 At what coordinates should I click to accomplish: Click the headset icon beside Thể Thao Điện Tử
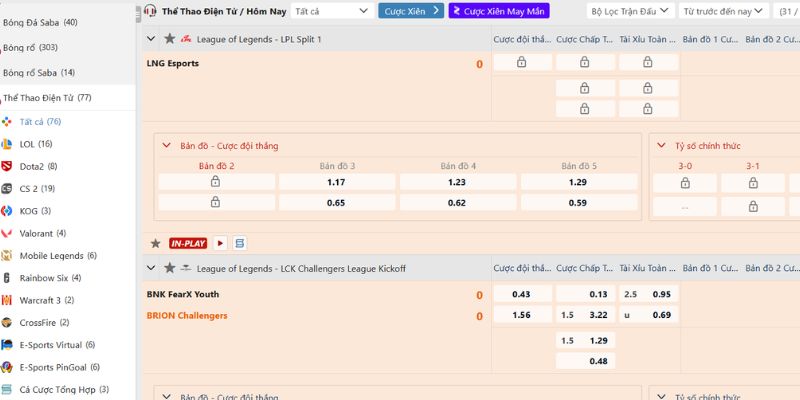point(150,11)
